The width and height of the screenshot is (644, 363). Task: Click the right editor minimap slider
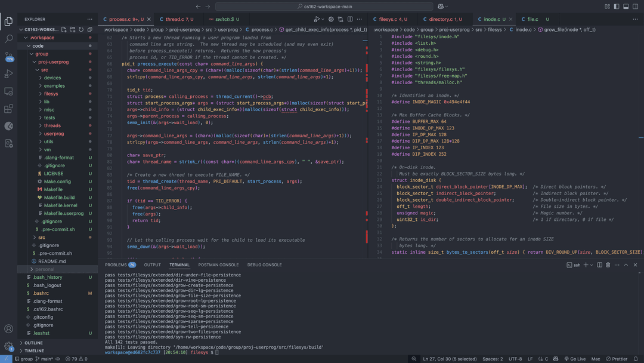(640, 137)
